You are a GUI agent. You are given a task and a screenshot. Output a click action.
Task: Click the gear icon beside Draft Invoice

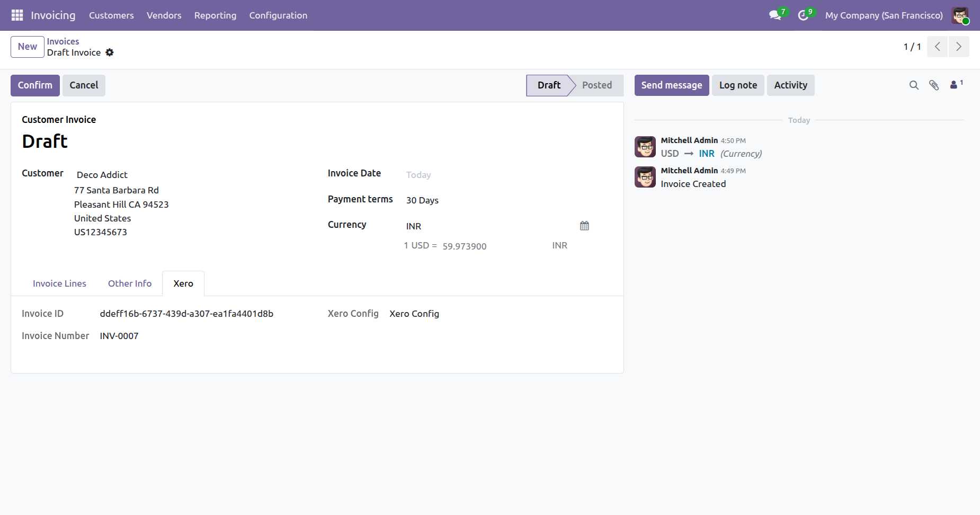point(110,52)
